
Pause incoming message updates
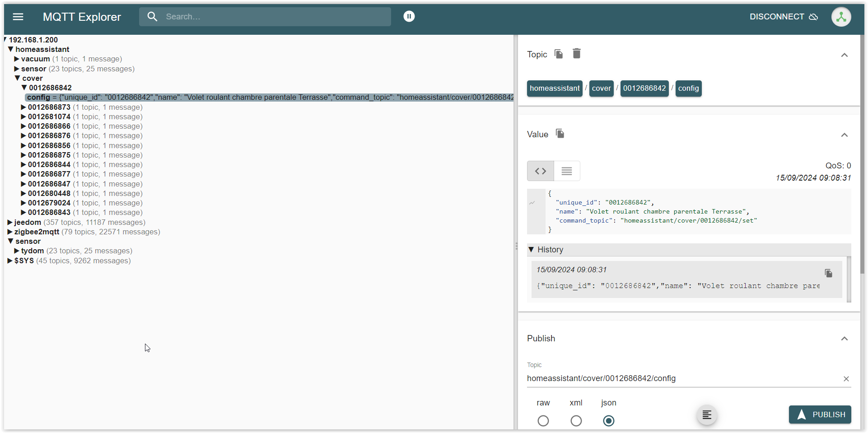[x=409, y=17]
